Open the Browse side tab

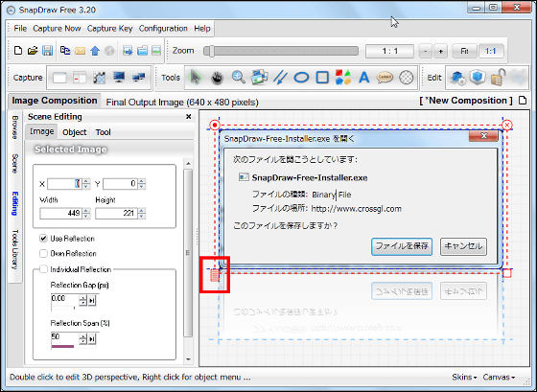15,127
